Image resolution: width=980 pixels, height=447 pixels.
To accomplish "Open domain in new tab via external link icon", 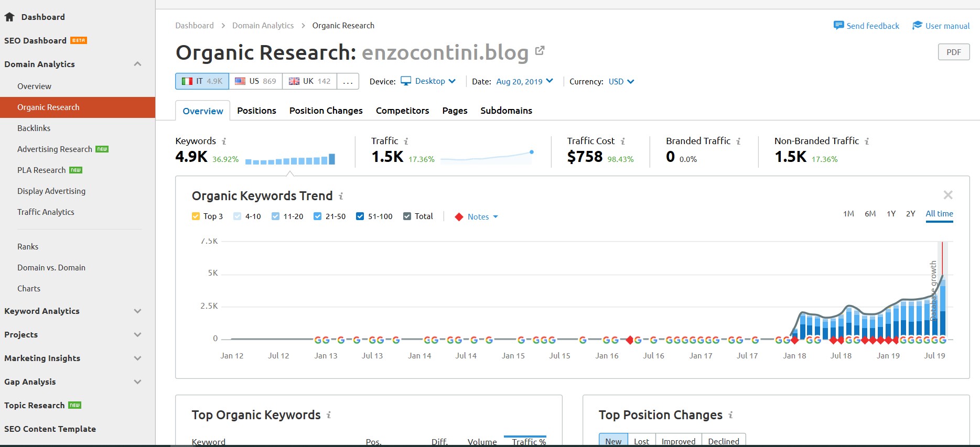I will click(540, 51).
